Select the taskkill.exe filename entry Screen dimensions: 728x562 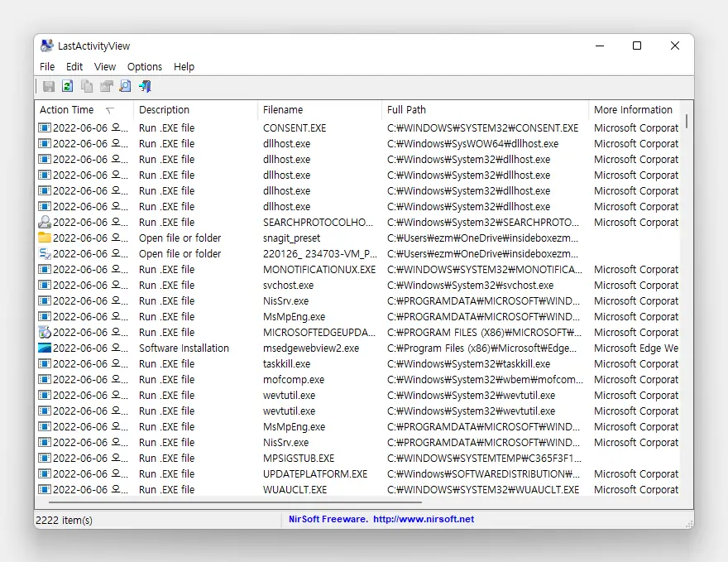coord(286,364)
